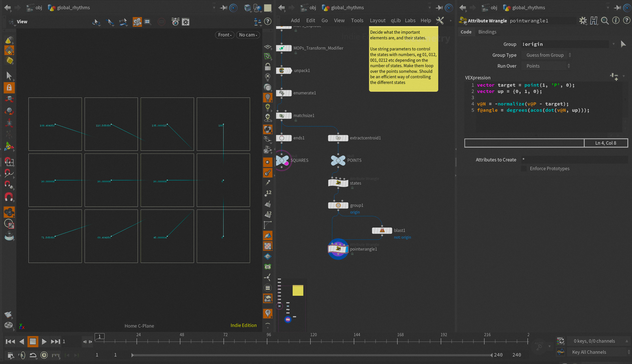This screenshot has width=632, height=364.
Task: Select the MOPs_Transform_Modifier node
Action: [284, 48]
